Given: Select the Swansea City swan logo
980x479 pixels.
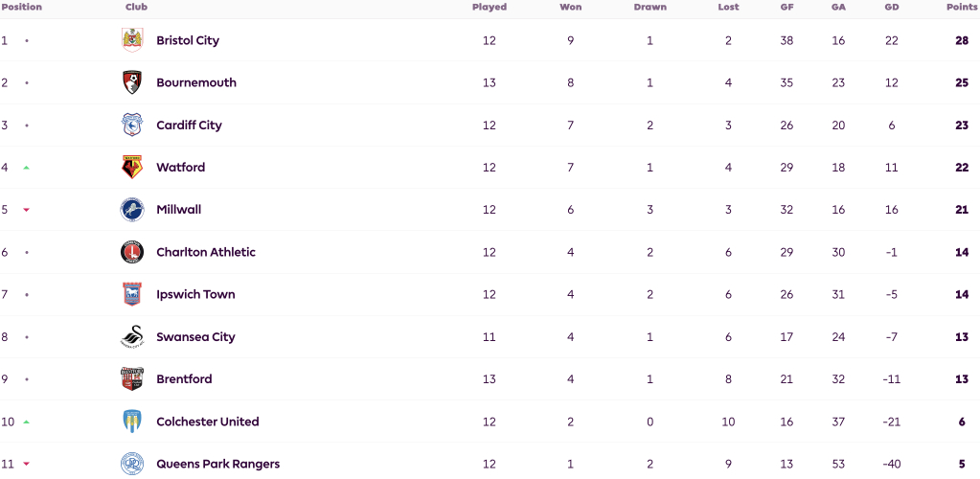Looking at the screenshot, I should [x=132, y=336].
